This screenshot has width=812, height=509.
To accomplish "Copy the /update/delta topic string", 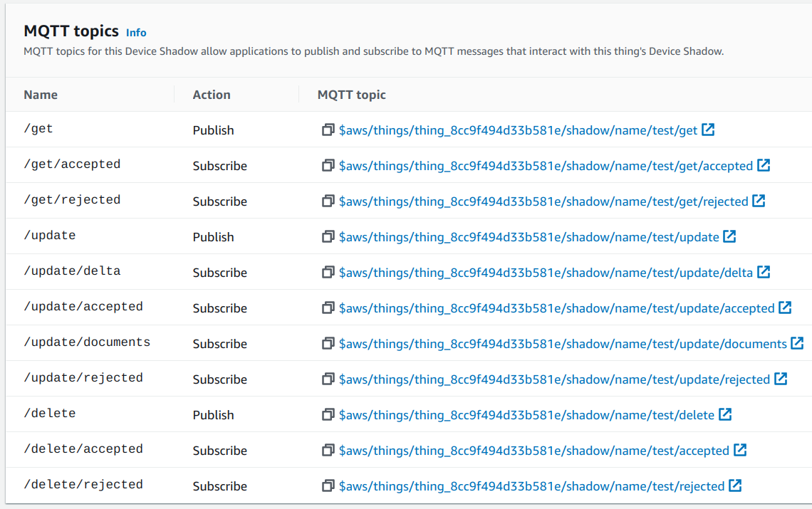I will (328, 273).
